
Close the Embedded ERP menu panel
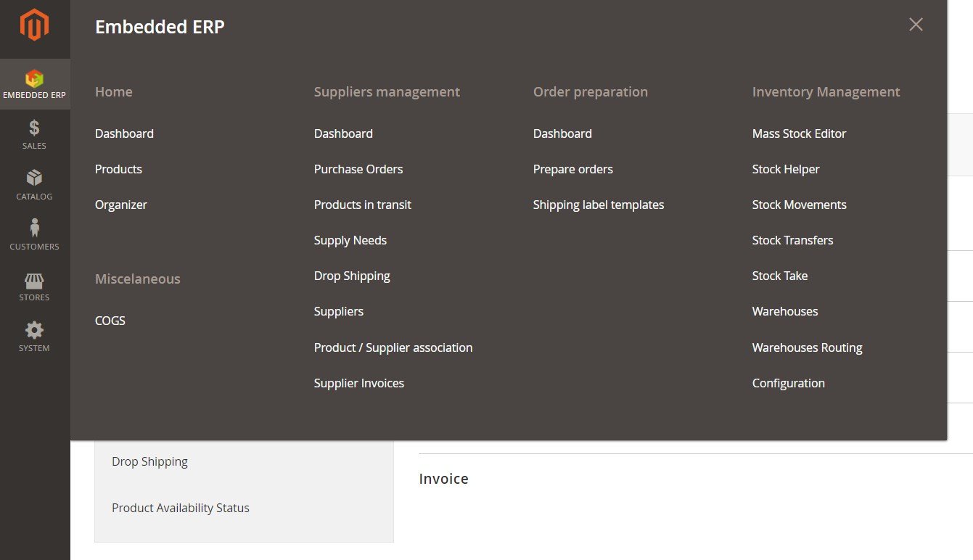pyautogui.click(x=916, y=25)
